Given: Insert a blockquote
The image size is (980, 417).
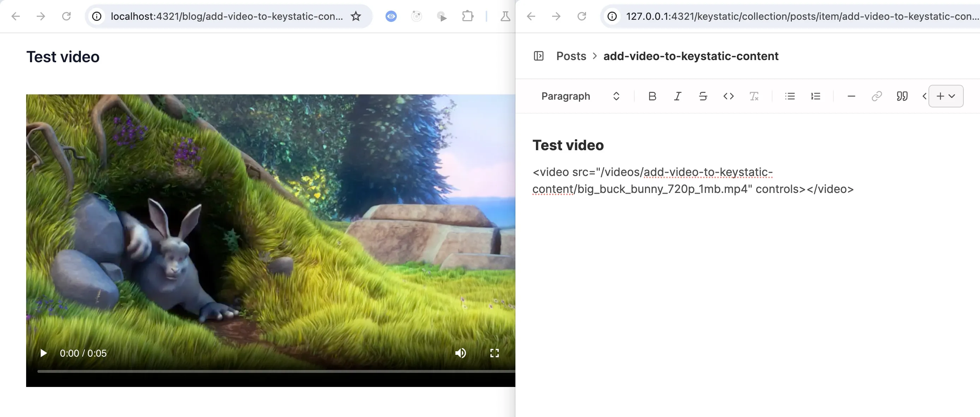Looking at the screenshot, I should (x=902, y=96).
